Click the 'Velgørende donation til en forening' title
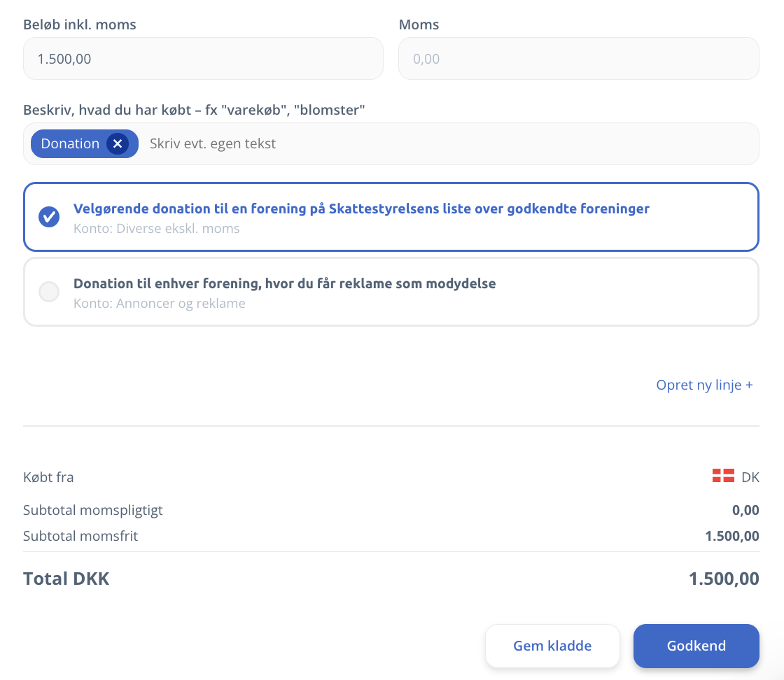Image resolution: width=784 pixels, height=680 pixels. 361,208
